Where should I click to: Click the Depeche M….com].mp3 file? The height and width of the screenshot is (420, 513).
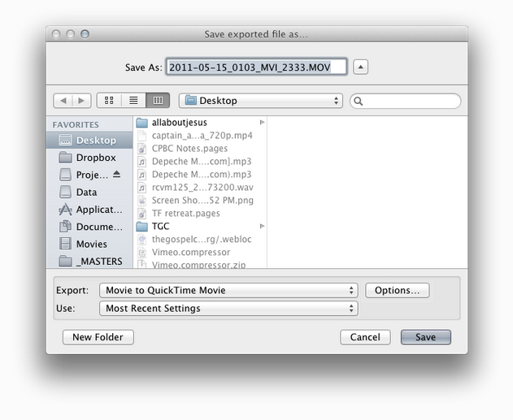click(x=200, y=162)
